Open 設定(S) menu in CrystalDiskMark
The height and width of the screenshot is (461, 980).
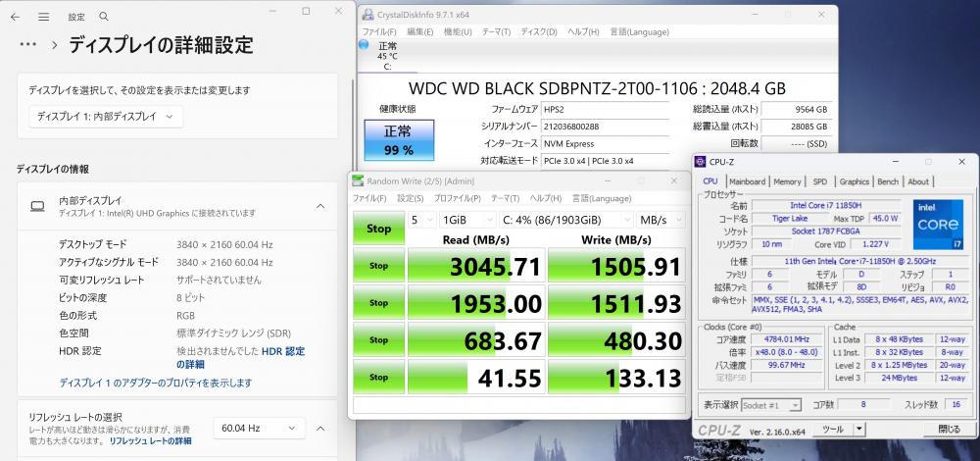click(x=410, y=198)
